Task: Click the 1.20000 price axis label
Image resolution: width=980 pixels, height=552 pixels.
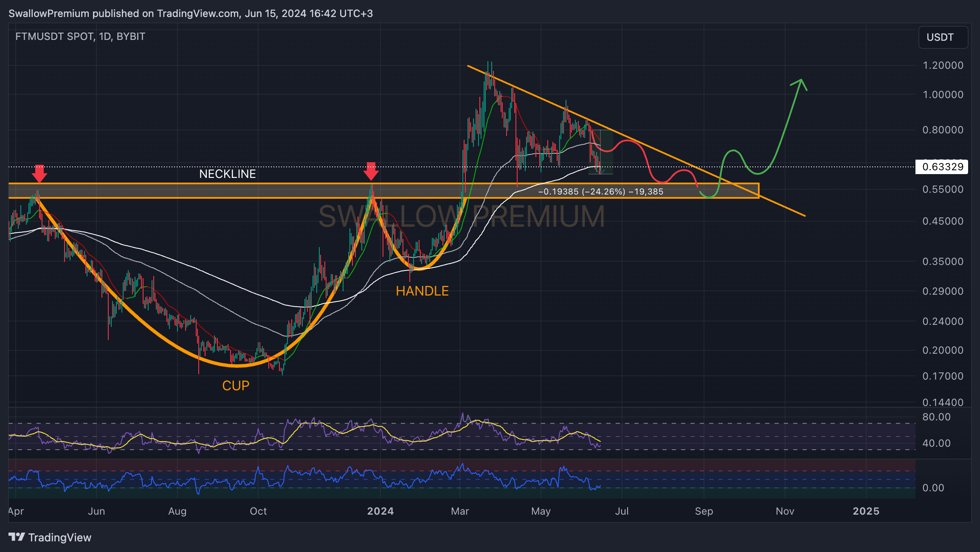Action: 943,65
